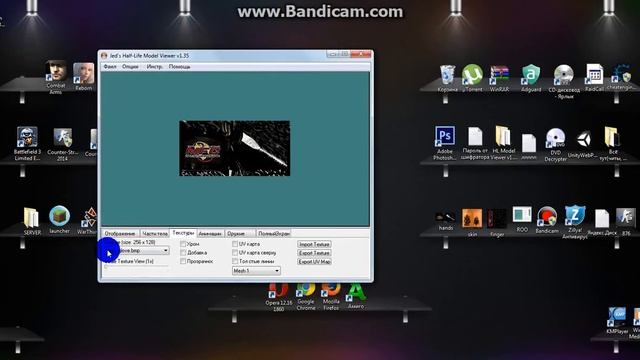Launch the WinRAR shortcut

coord(500,78)
